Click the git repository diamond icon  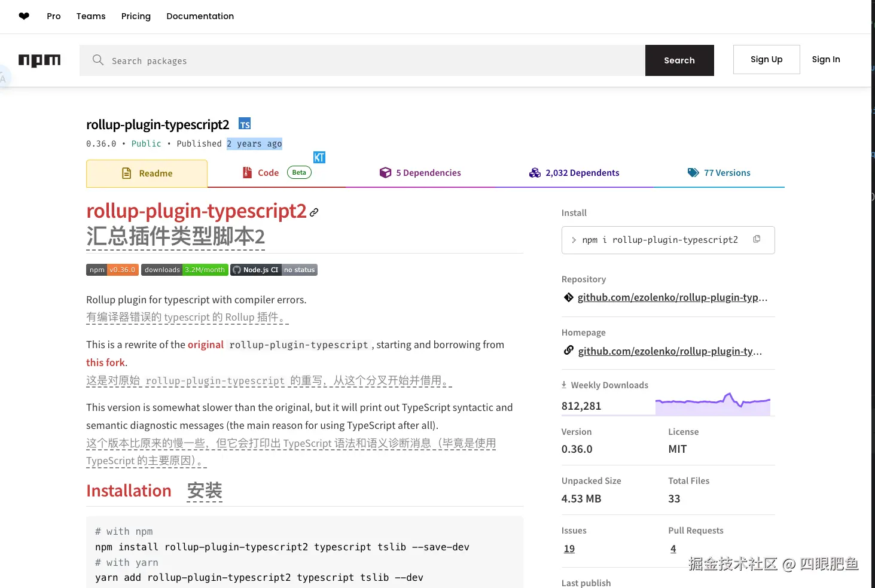569,297
